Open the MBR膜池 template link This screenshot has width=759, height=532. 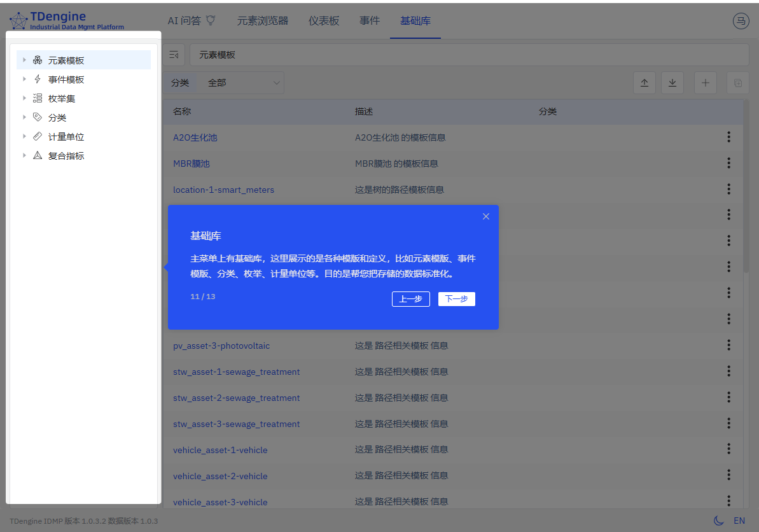tap(191, 164)
